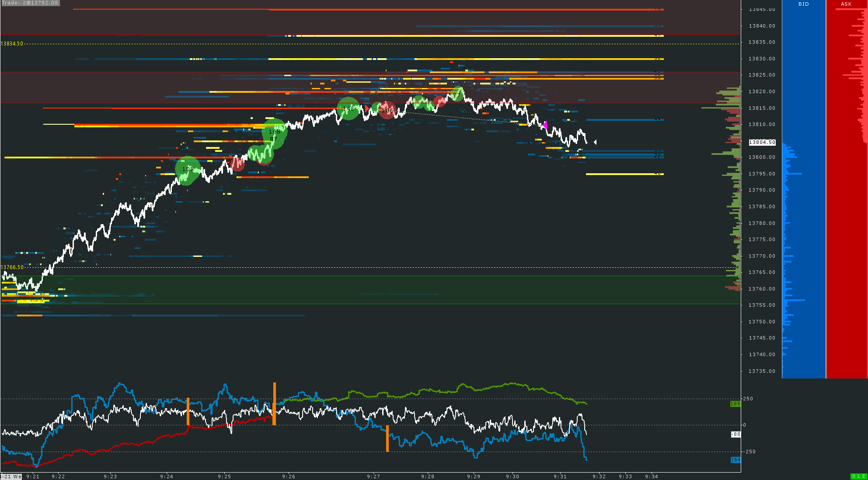Click the green 189 indicator value tag
The image size is (868, 480).
pos(735,403)
